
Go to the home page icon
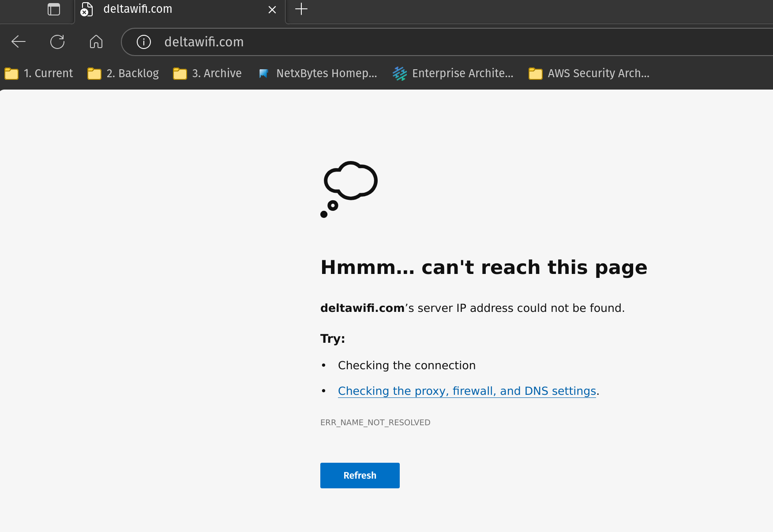click(96, 42)
